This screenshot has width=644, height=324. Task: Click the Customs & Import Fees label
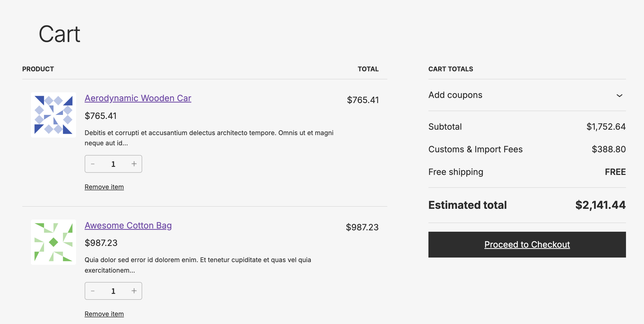475,149
